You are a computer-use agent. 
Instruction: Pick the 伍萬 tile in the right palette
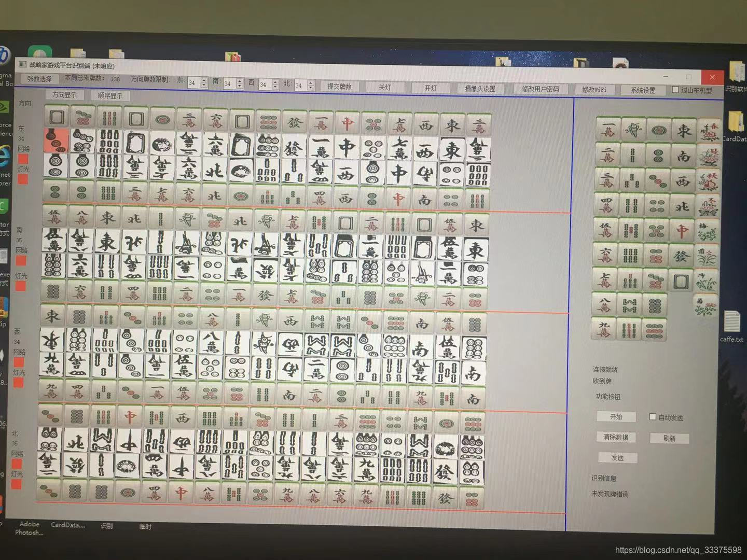pos(605,230)
